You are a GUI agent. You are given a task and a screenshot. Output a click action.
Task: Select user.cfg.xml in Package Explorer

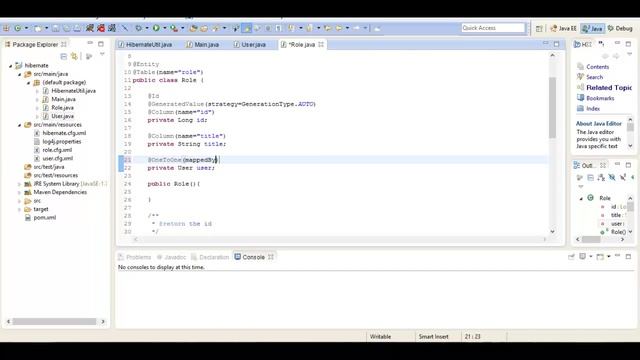(58, 158)
